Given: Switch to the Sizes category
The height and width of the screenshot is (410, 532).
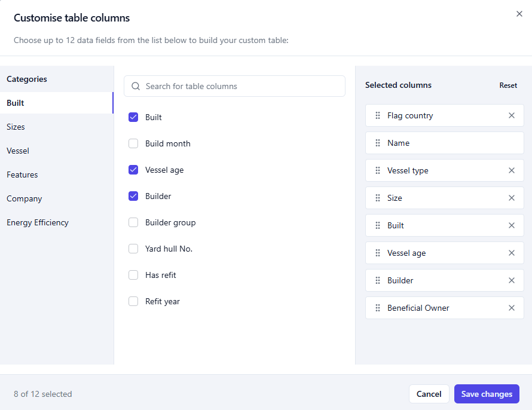Looking at the screenshot, I should point(57,127).
